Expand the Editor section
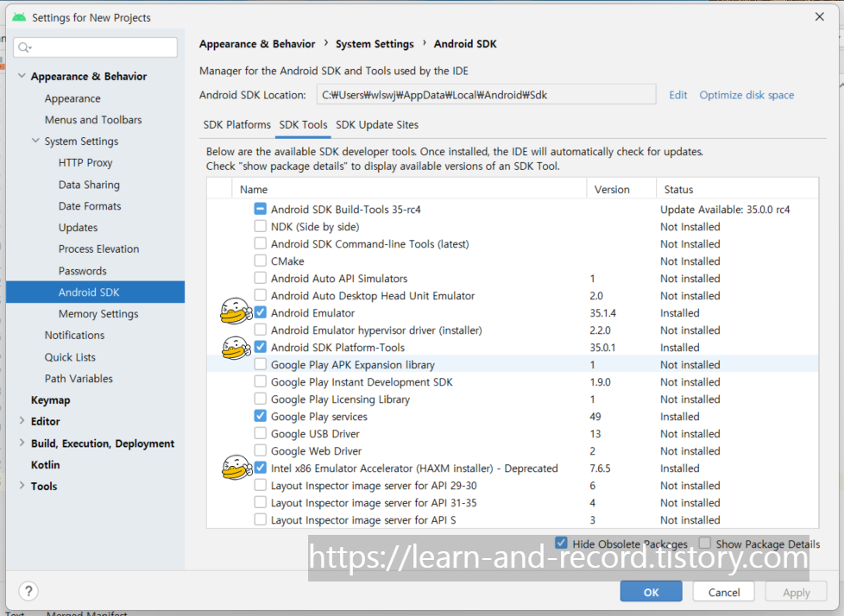Screen dimensions: 844x616 22,421
